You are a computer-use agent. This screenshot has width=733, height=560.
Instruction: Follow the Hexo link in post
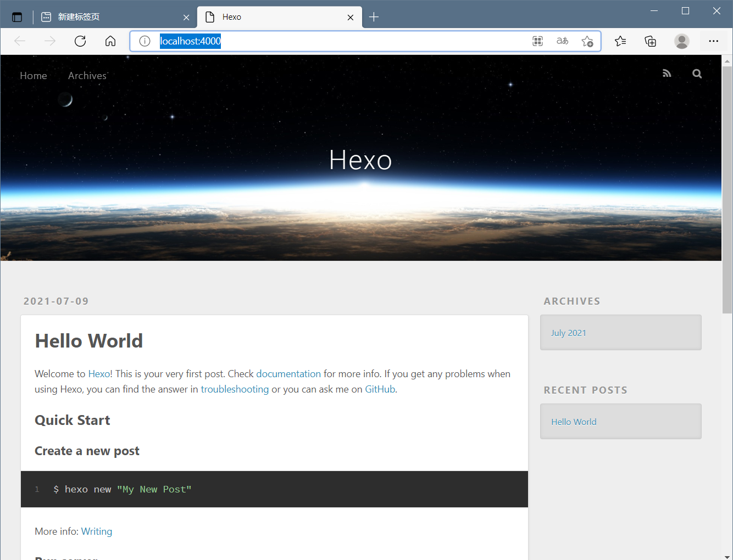(x=99, y=374)
